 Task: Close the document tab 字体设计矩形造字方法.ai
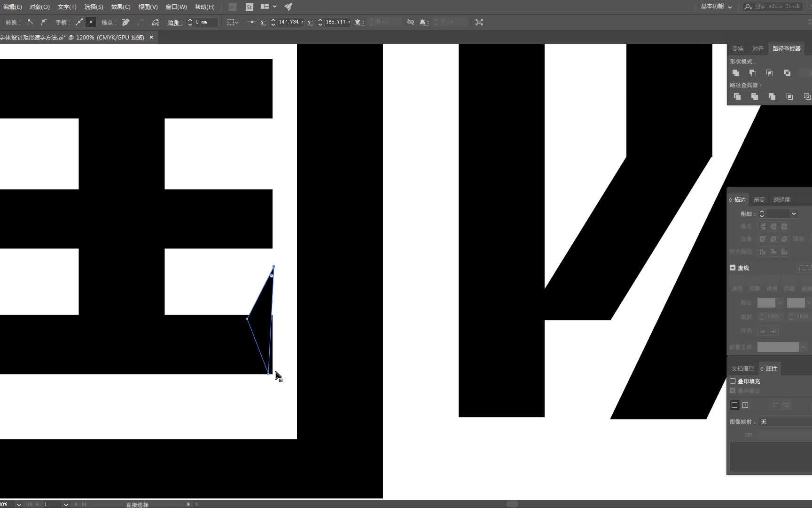[x=151, y=37]
